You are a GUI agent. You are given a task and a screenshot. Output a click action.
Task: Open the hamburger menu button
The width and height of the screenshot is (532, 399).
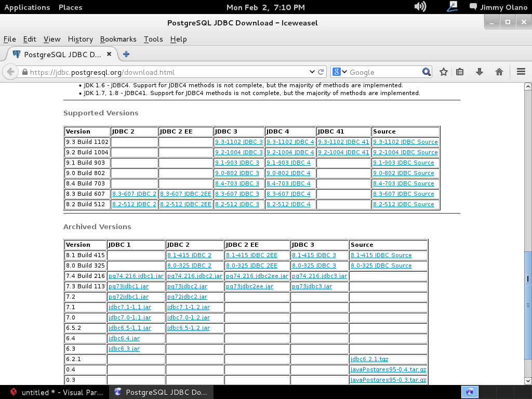pos(521,72)
